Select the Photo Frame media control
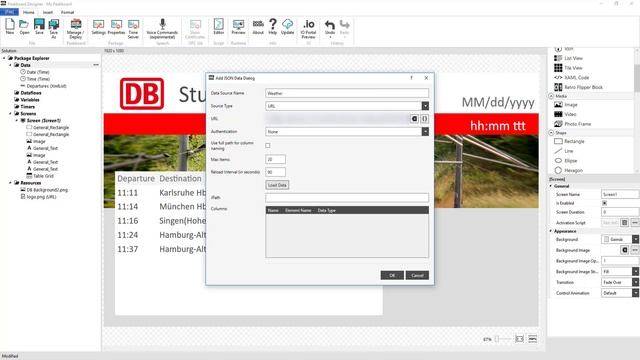Viewport: 640px width, 360px height. point(573,124)
